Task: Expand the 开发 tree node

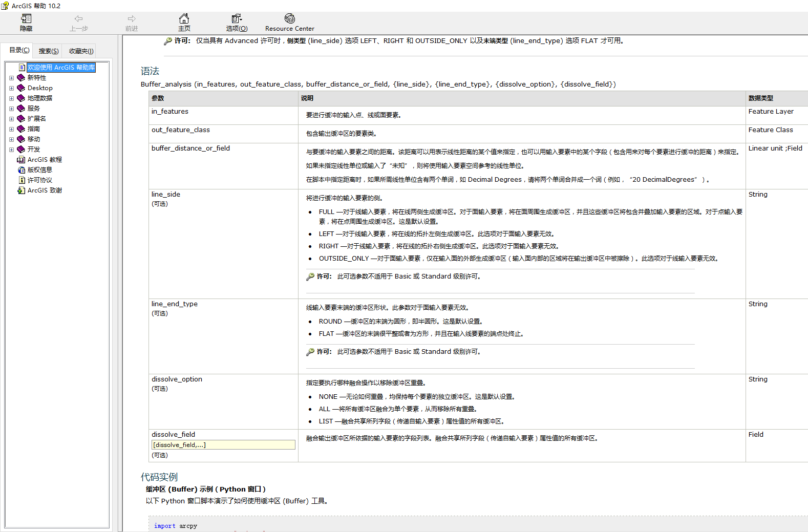Action: coord(11,150)
